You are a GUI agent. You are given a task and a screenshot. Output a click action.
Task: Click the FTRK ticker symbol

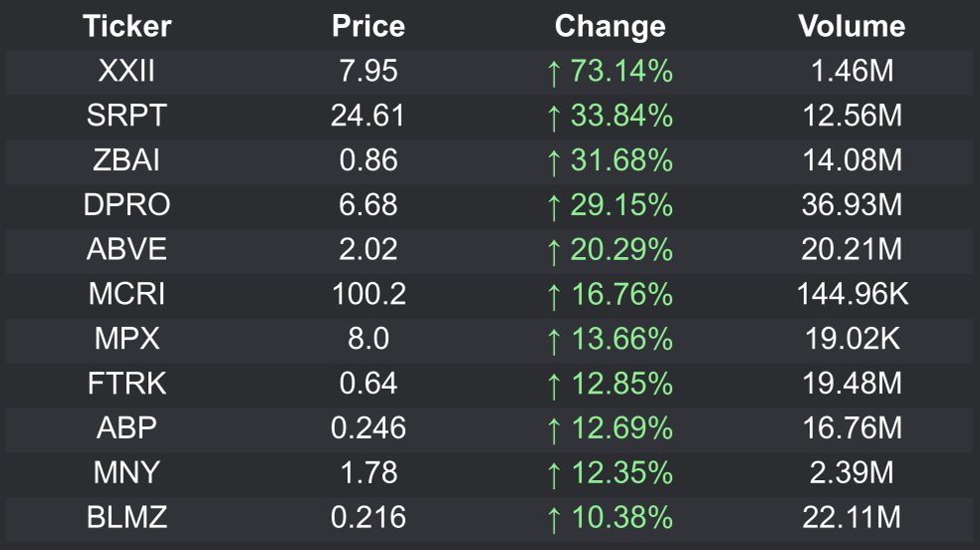(126, 384)
